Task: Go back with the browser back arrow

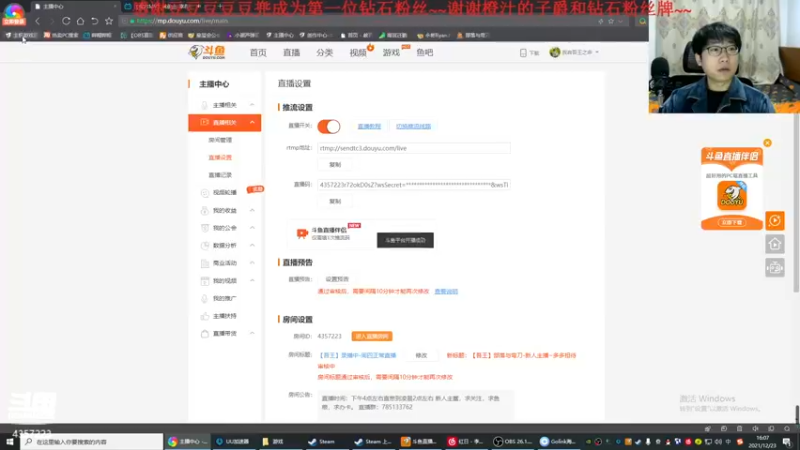Action: point(37,21)
